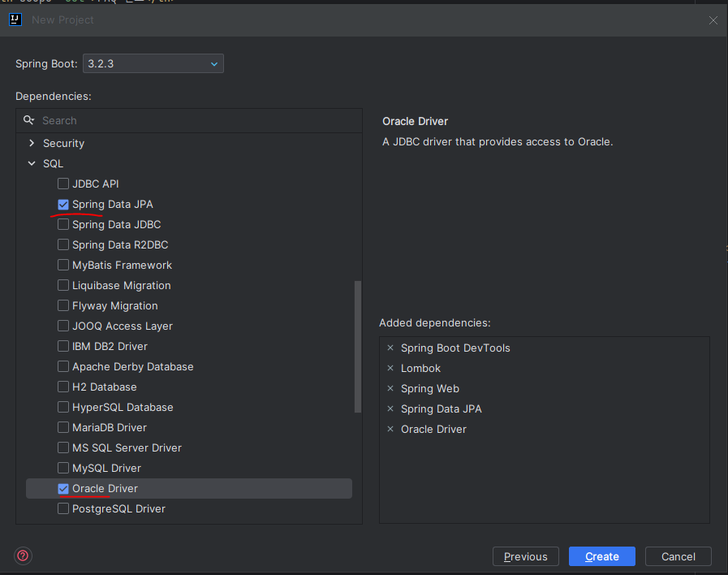Remove Oracle Driver from added dependencies
This screenshot has height=575, width=728.
(390, 429)
